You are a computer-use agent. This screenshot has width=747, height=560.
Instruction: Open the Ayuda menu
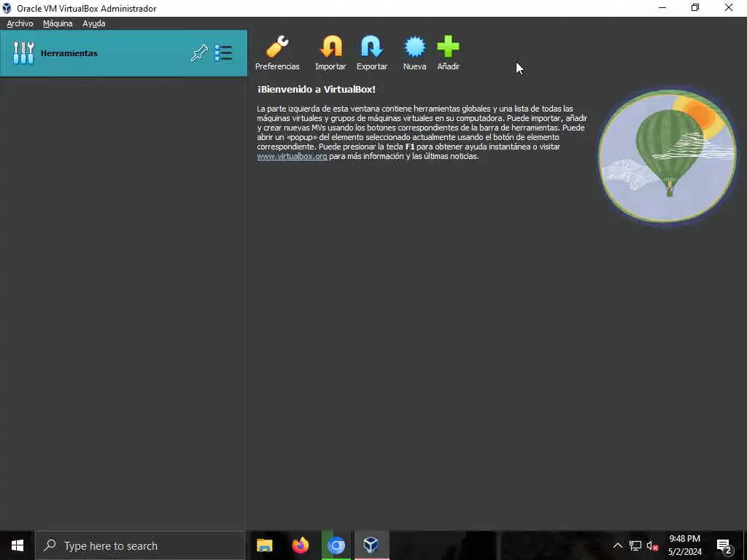pyautogui.click(x=94, y=23)
